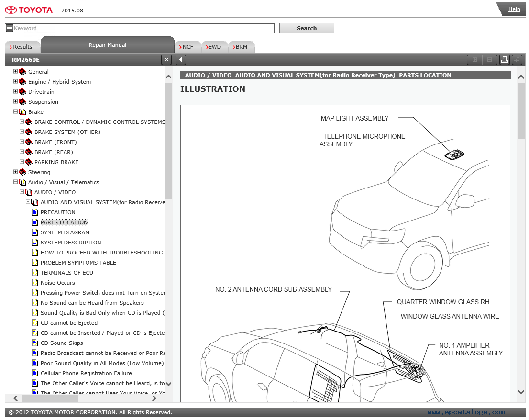The height and width of the screenshot is (420, 529).
Task: Open the EWD tab
Action: pyautogui.click(x=215, y=47)
